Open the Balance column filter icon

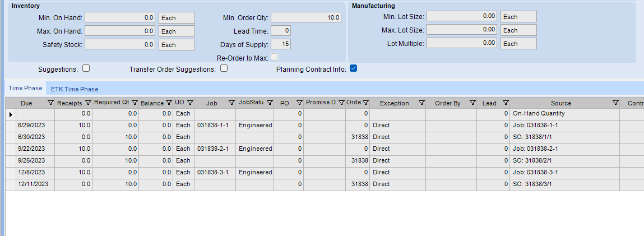click(169, 103)
